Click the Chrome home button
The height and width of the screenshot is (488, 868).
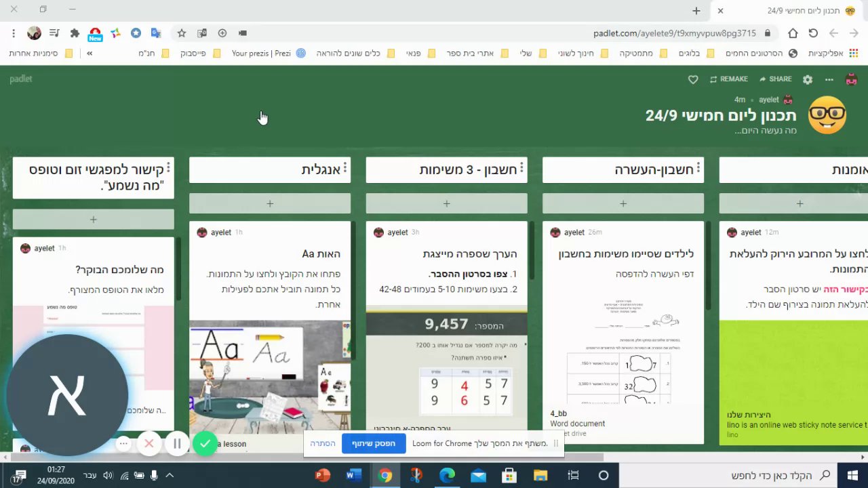[793, 33]
